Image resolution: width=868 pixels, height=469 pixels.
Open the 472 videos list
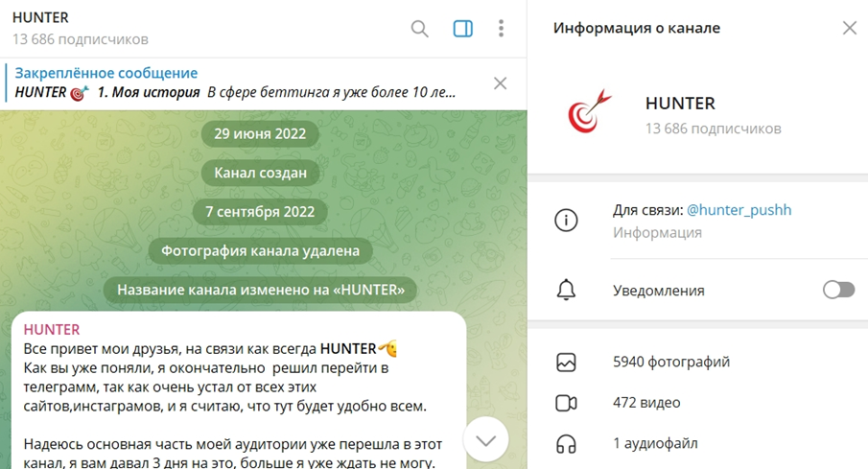pyautogui.click(x=646, y=403)
